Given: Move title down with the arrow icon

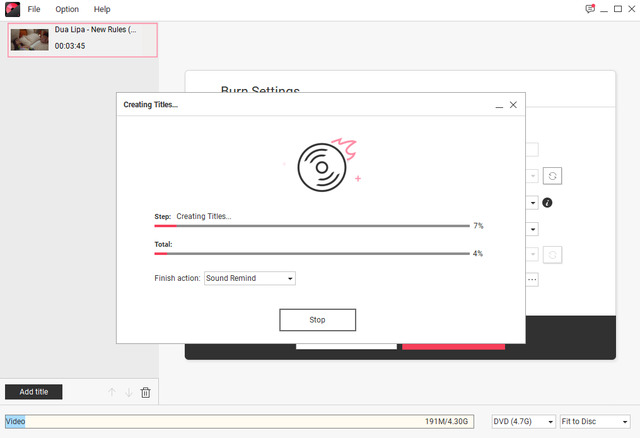Looking at the screenshot, I should pyautogui.click(x=128, y=392).
